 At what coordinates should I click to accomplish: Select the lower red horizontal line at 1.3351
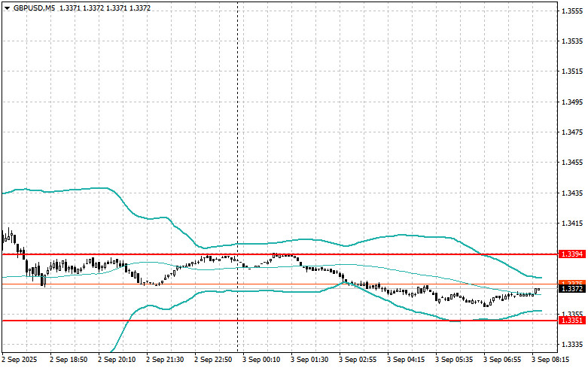(x=279, y=321)
